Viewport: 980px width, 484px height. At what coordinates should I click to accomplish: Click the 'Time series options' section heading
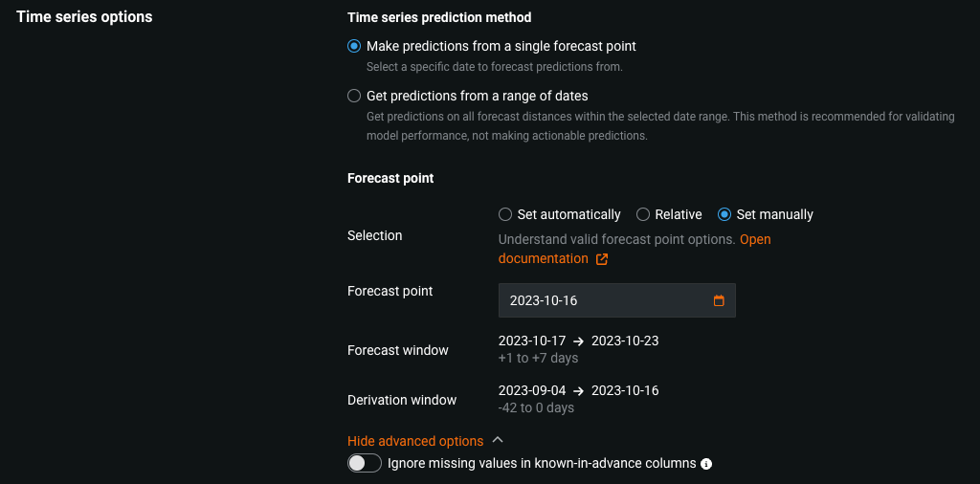tap(84, 17)
